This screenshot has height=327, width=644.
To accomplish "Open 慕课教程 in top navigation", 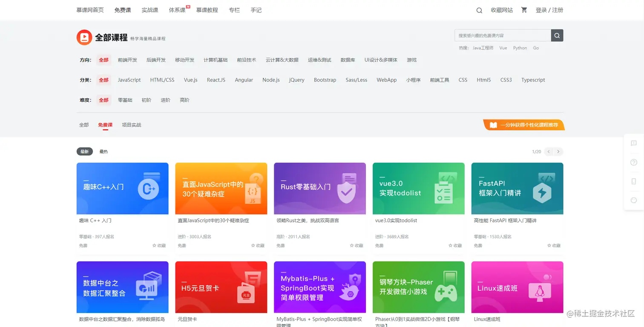I will click(x=207, y=10).
